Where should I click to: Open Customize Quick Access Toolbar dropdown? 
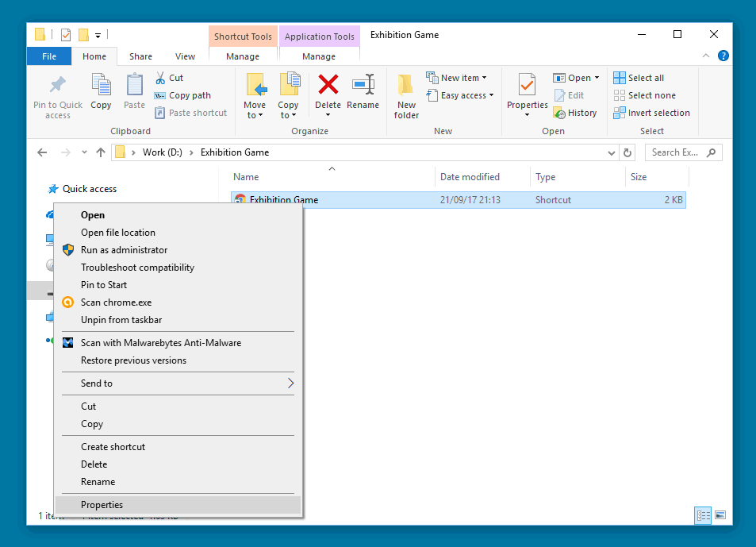pos(98,35)
